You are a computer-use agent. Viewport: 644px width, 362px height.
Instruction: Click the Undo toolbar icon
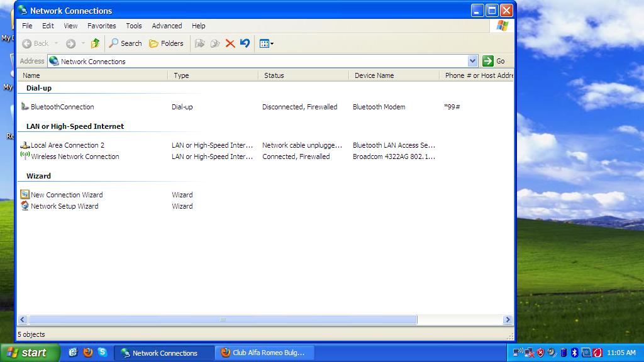[245, 43]
